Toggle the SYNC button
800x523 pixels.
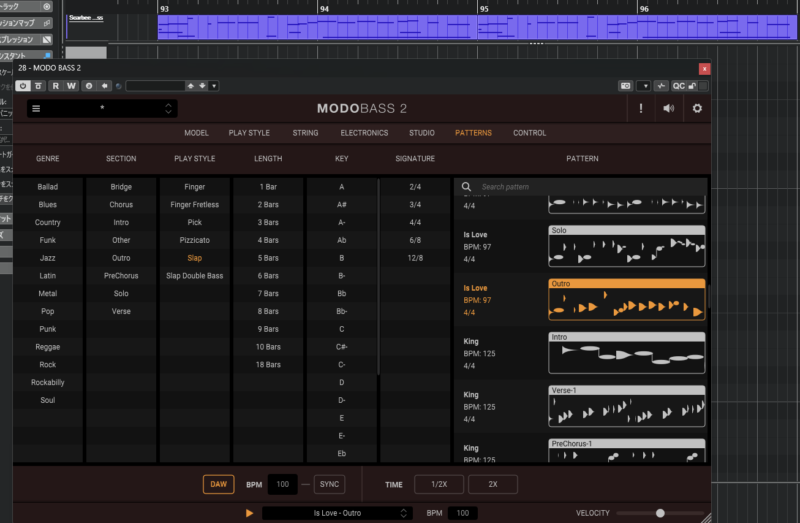click(329, 484)
